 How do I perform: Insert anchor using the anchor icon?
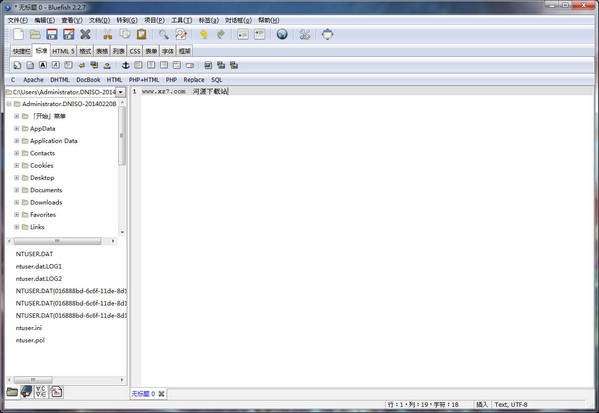pos(125,65)
